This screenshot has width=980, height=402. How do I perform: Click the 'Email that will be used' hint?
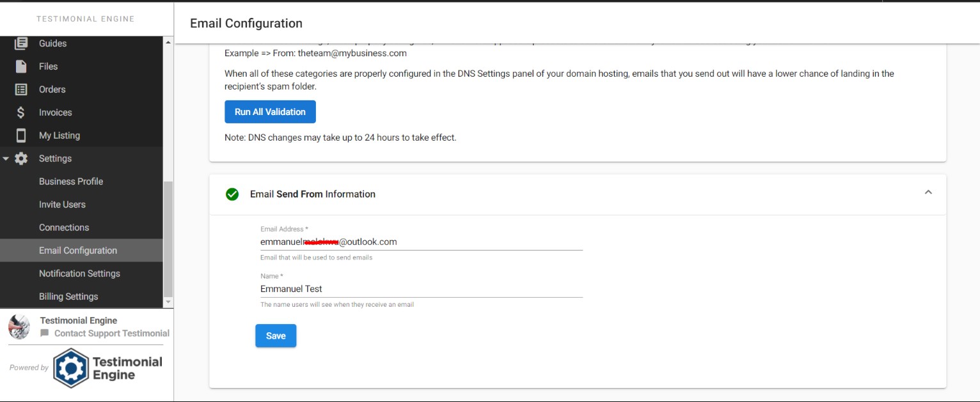(316, 258)
